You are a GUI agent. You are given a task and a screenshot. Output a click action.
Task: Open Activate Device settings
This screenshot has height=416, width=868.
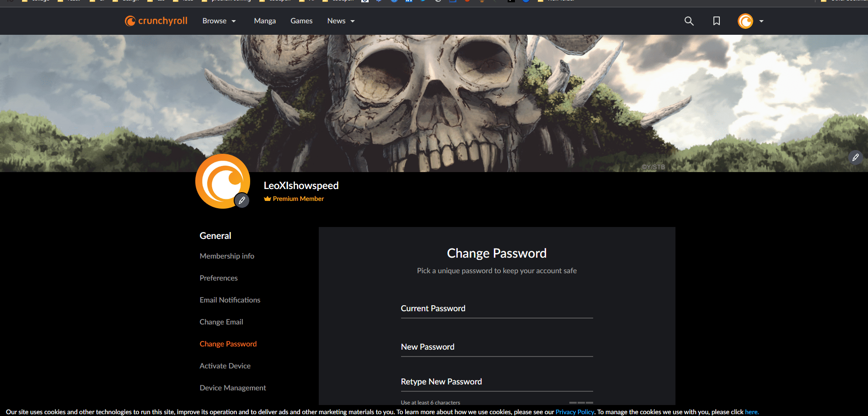[x=225, y=366]
